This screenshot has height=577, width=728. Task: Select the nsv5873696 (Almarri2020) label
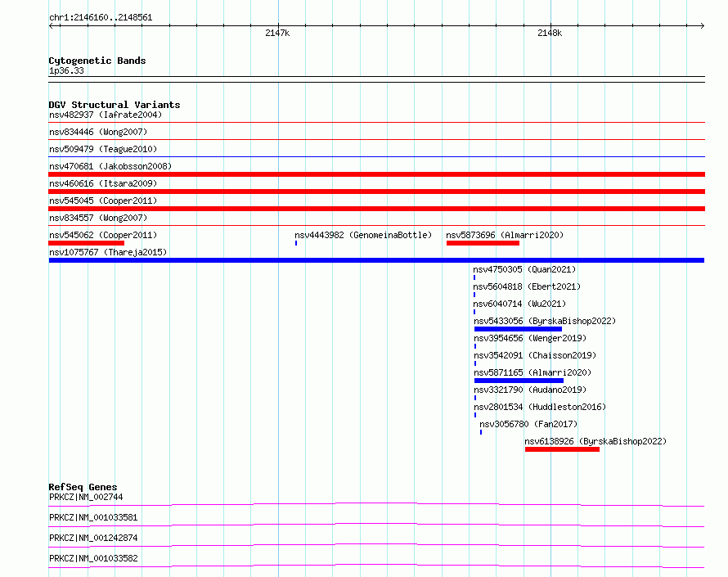coord(505,235)
